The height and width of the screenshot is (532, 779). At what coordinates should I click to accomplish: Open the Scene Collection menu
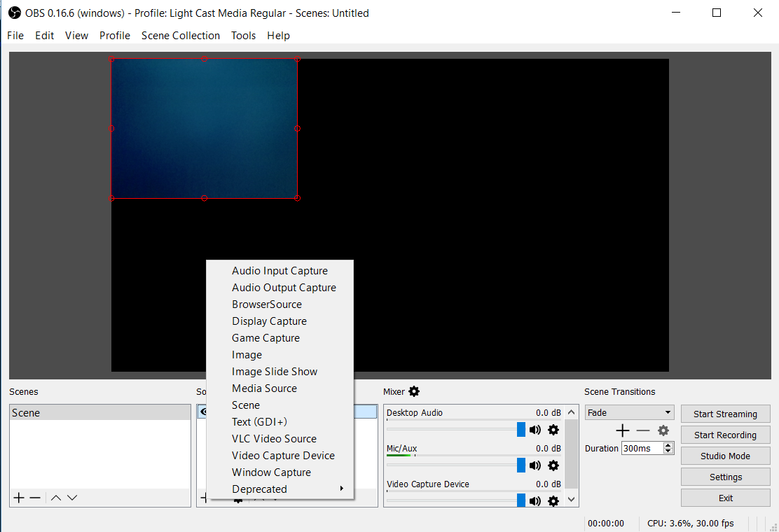click(181, 36)
